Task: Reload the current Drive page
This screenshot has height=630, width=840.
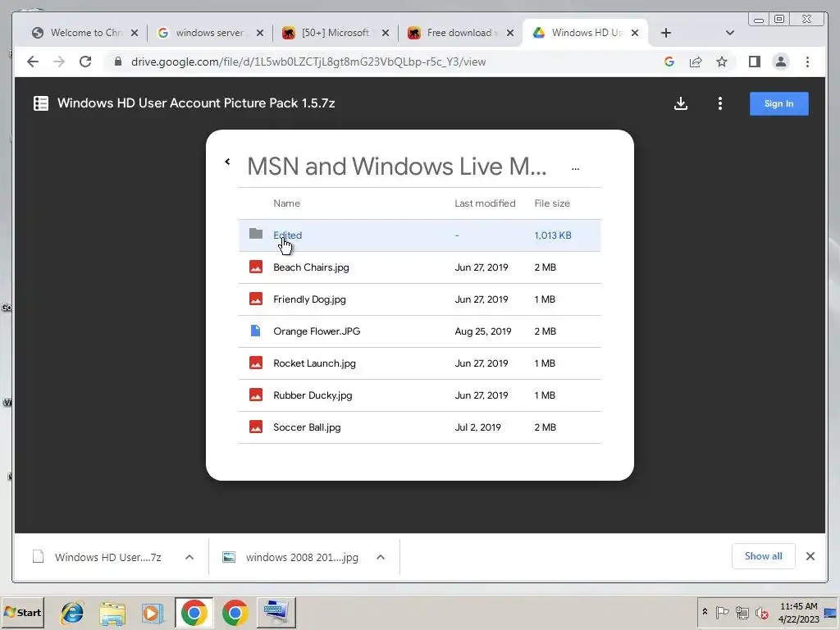Action: [x=85, y=62]
